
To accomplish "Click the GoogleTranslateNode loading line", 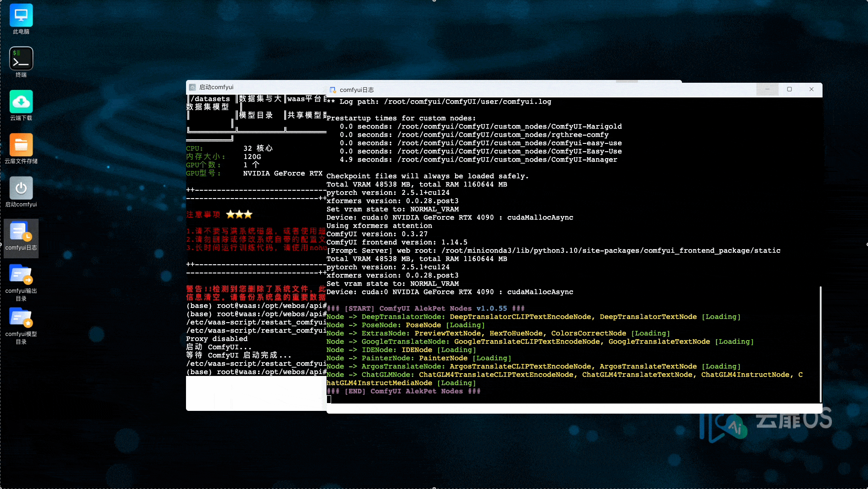I will pos(540,342).
